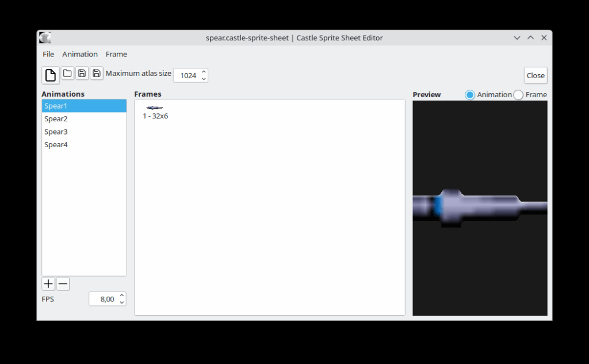This screenshot has width=589, height=364.
Task: Click the castle app icon in title bar
Action: pyautogui.click(x=45, y=38)
